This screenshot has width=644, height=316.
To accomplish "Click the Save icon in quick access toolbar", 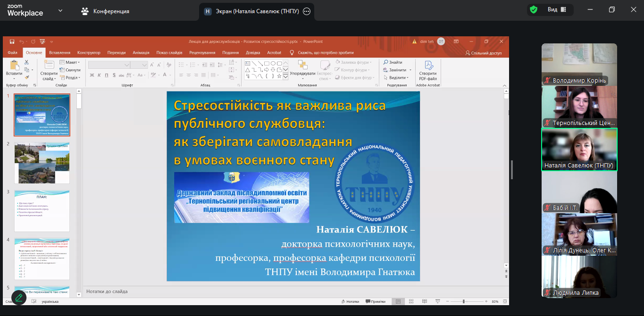I will pos(12,42).
